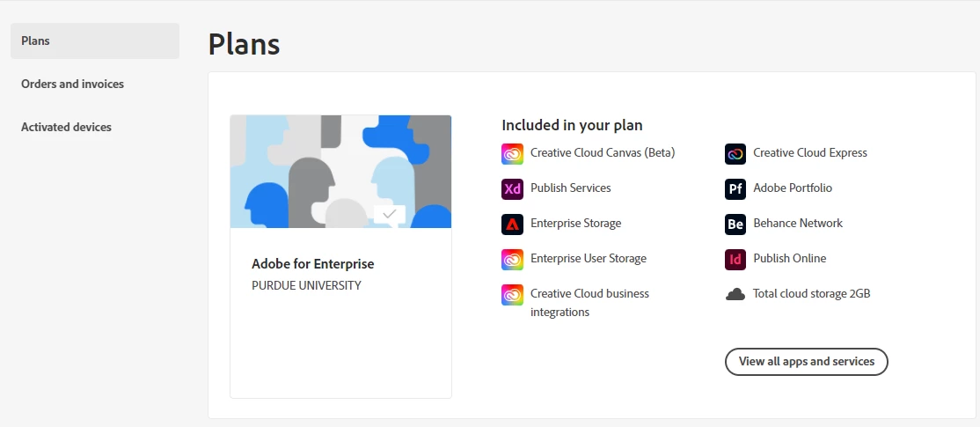Click the Creative Cloud Canvas (Beta) icon
The width and height of the screenshot is (980, 427).
pos(512,154)
